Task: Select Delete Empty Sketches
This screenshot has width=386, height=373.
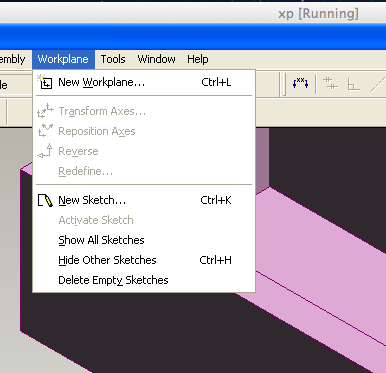Action: pyautogui.click(x=144, y=280)
